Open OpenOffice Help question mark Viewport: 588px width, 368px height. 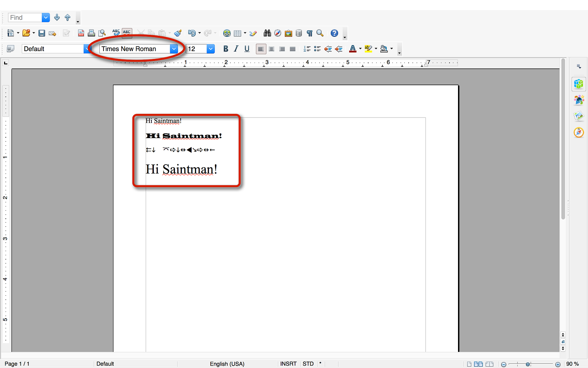click(x=334, y=33)
